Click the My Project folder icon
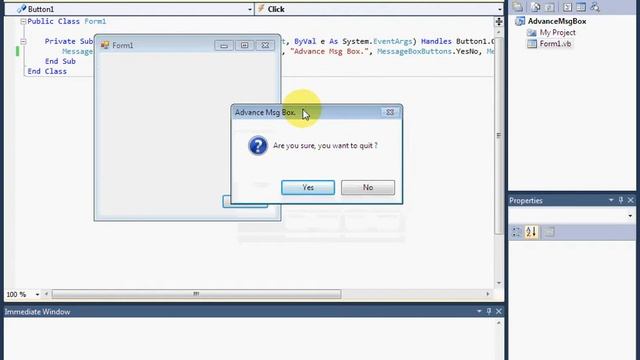Image resolution: width=640 pixels, height=360 pixels. 531,33
